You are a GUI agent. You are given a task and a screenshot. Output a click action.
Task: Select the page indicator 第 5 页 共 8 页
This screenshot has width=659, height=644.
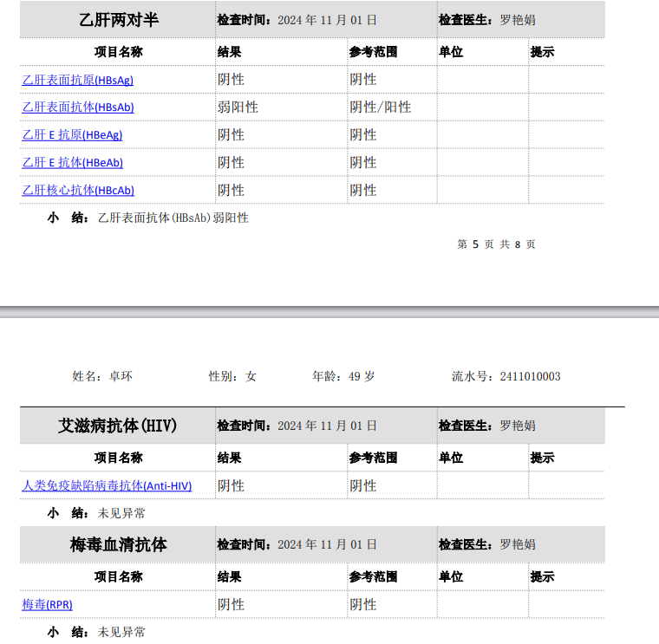pos(496,244)
